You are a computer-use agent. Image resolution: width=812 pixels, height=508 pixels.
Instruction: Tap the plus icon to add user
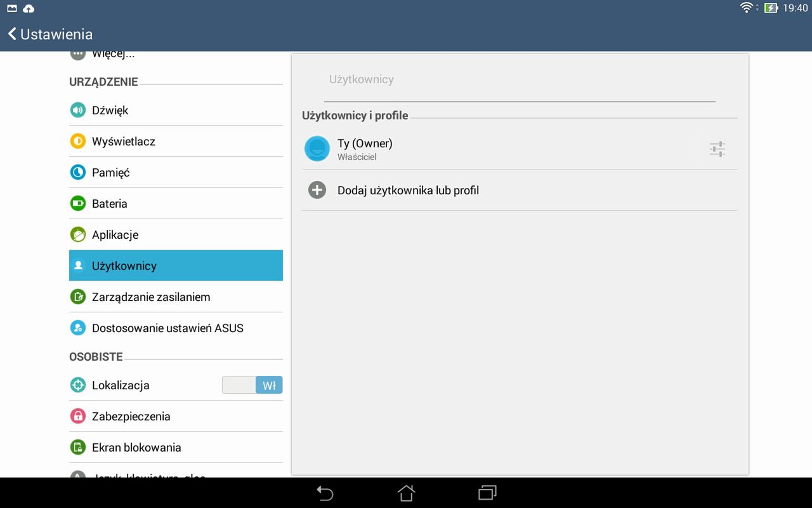(317, 190)
